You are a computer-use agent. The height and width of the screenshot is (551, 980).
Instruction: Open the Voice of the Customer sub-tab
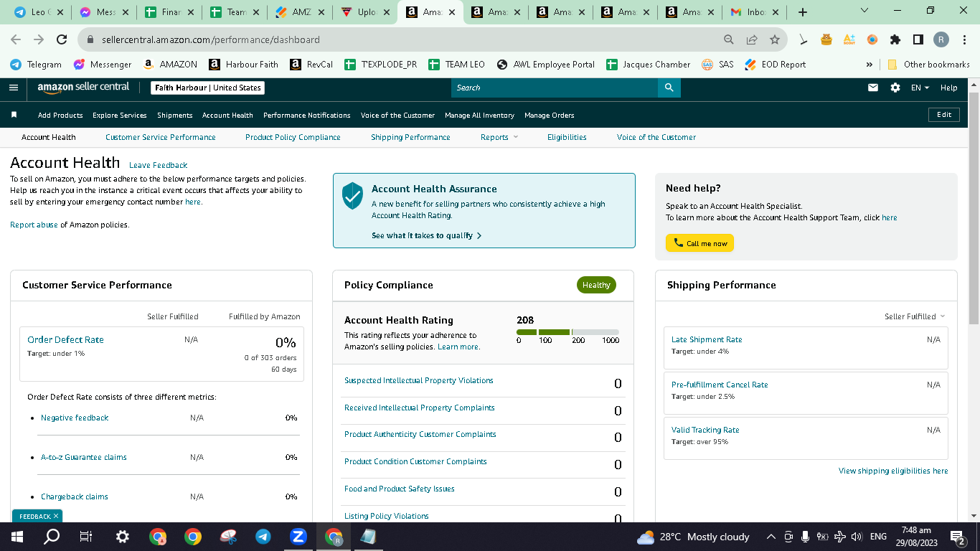(x=656, y=137)
